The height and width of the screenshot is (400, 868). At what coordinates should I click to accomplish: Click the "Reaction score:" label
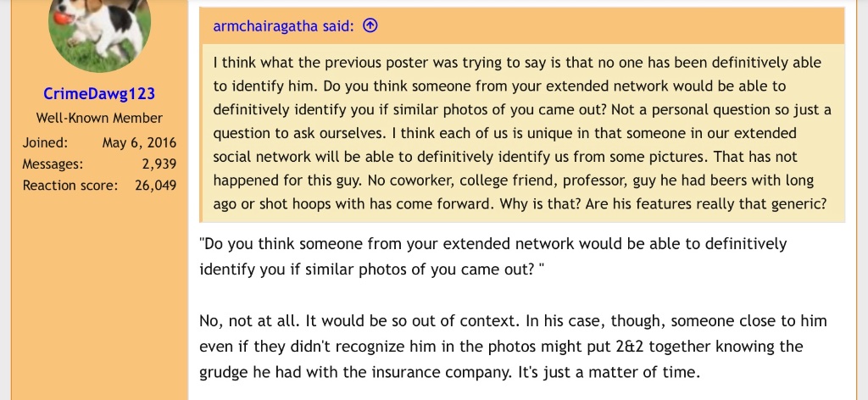70,185
